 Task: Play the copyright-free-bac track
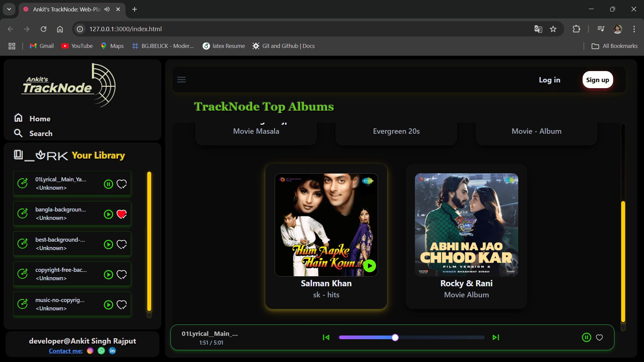point(108,275)
